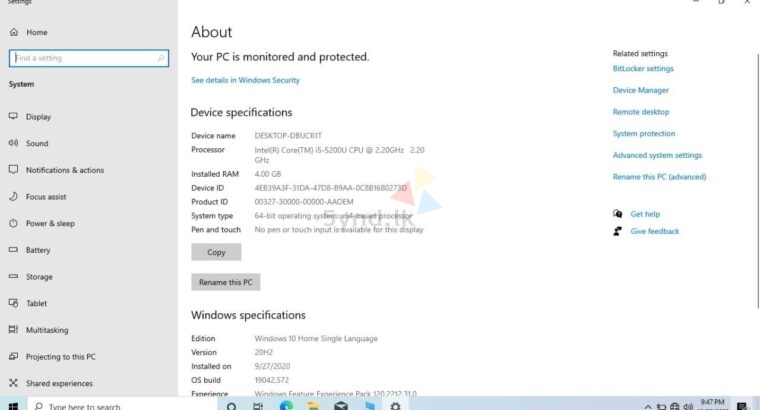Click the Product ID value 00327-30000-00000-AAOEM
The width and height of the screenshot is (760, 410).
tap(304, 202)
